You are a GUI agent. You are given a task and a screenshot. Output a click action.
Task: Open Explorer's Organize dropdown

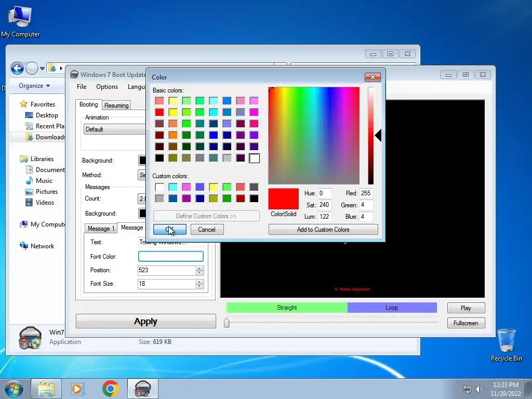(34, 86)
